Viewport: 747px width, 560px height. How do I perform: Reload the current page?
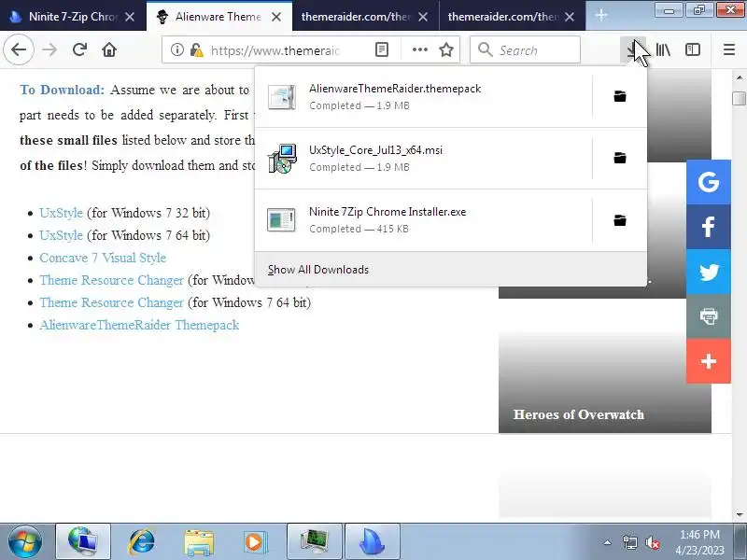click(79, 49)
